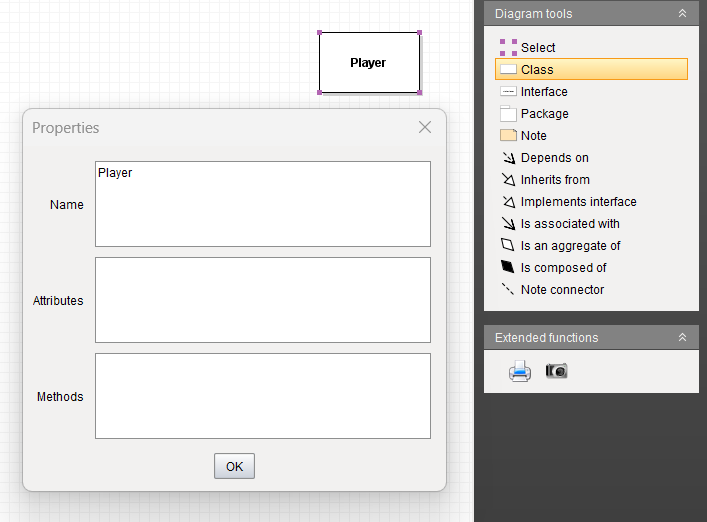This screenshot has height=522, width=707.
Task: Click the Extended functions panel title
Action: 546,338
